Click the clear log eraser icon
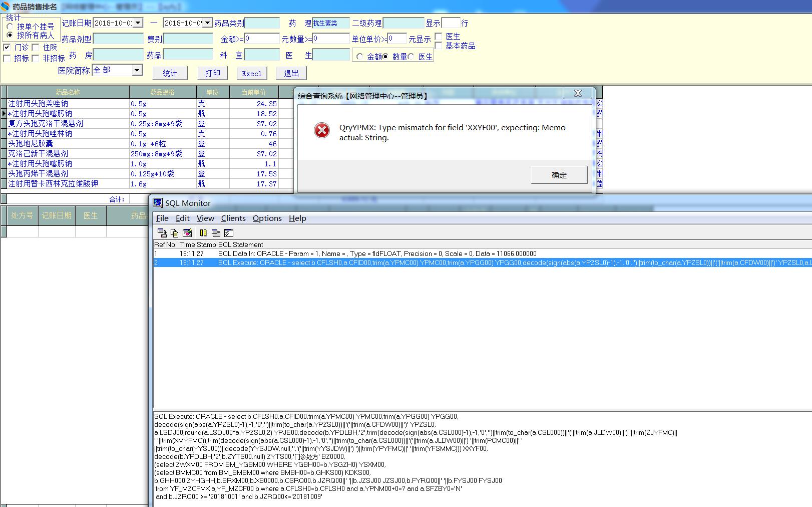 click(x=187, y=233)
